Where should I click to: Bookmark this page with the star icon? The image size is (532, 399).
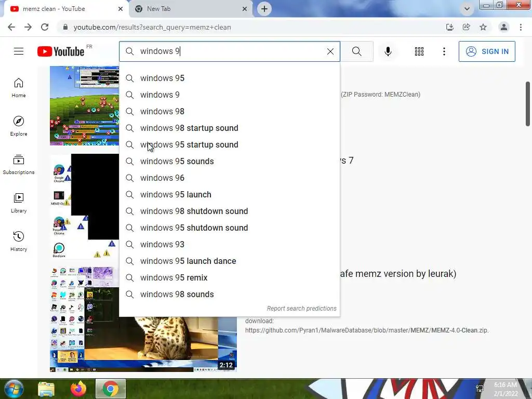coord(483,27)
